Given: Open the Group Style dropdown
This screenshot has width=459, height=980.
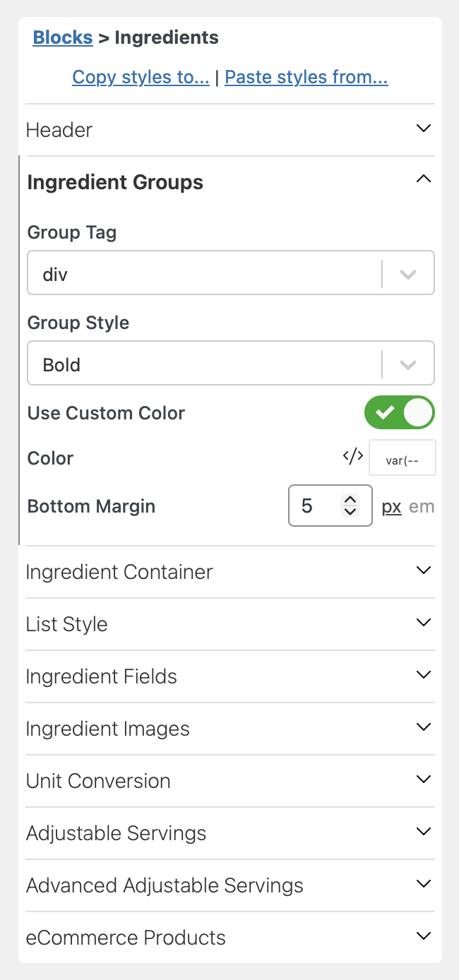Looking at the screenshot, I should point(230,364).
